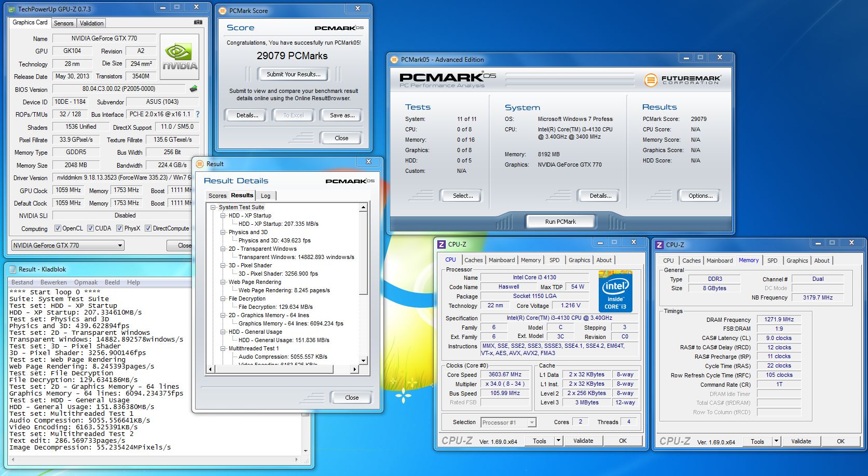The width and height of the screenshot is (868, 476).
Task: Open SPD tab in CPU-Z Memory window
Action: tap(773, 261)
